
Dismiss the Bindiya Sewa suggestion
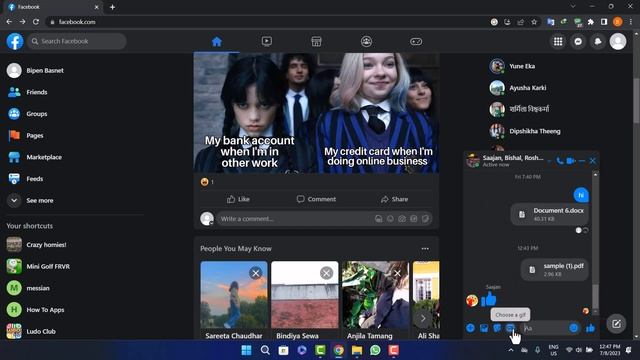(x=326, y=273)
